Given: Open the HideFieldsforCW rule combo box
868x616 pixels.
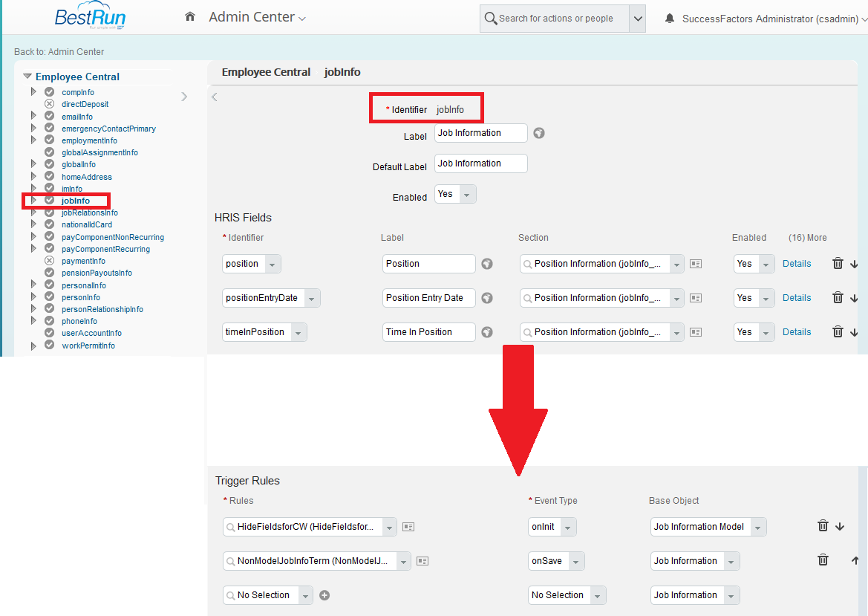Looking at the screenshot, I should pos(310,527).
